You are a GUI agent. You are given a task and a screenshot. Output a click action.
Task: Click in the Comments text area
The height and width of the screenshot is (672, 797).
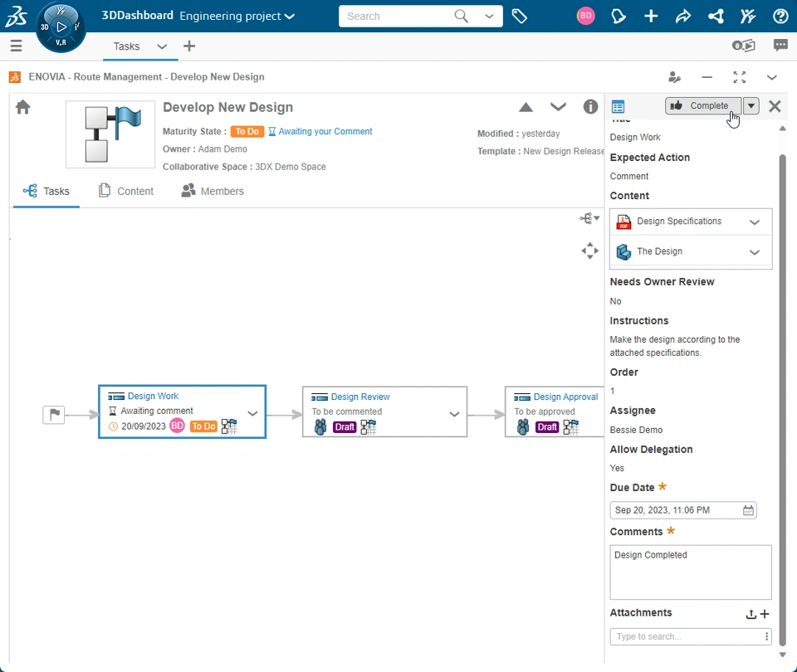[x=690, y=572]
